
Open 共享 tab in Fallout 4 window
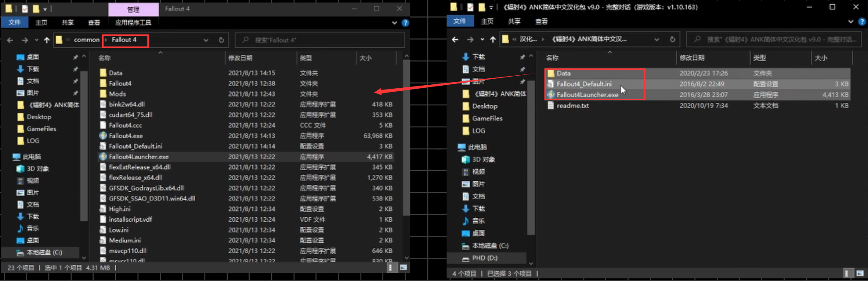(68, 22)
